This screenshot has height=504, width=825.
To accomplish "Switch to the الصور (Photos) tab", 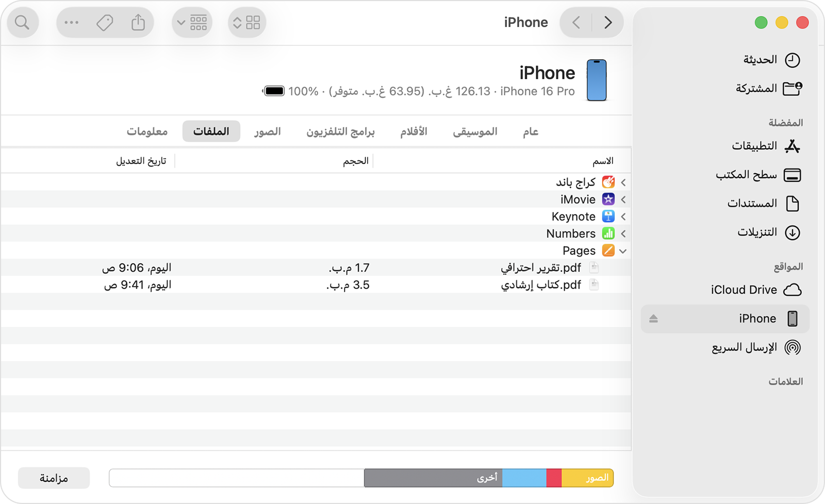I will coord(267,131).
